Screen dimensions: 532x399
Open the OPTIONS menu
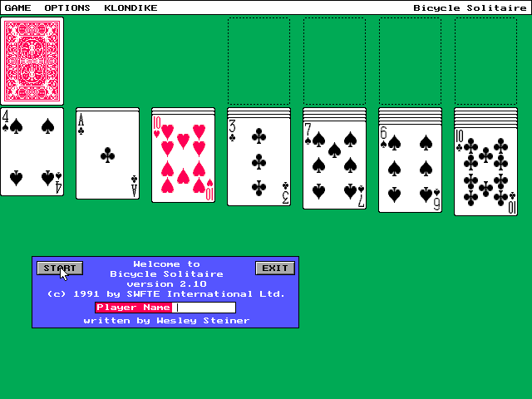(67, 7)
